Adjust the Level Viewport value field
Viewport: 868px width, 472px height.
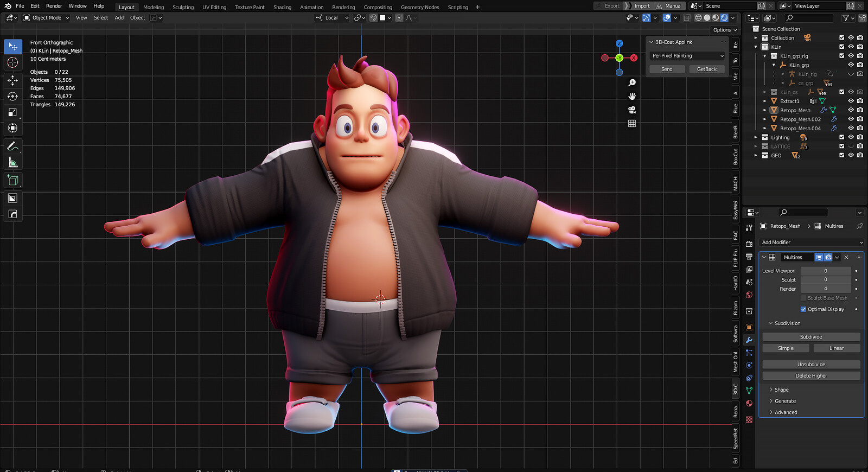point(826,271)
